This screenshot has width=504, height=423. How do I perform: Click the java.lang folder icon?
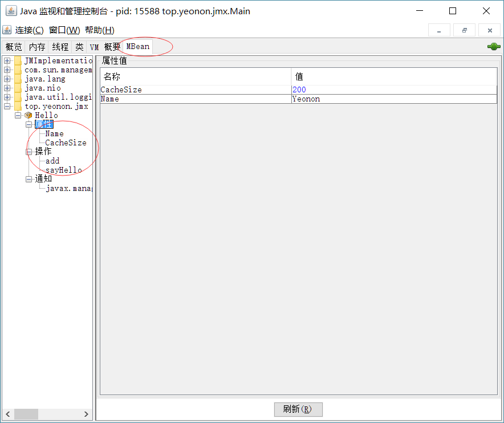pyautogui.click(x=18, y=79)
